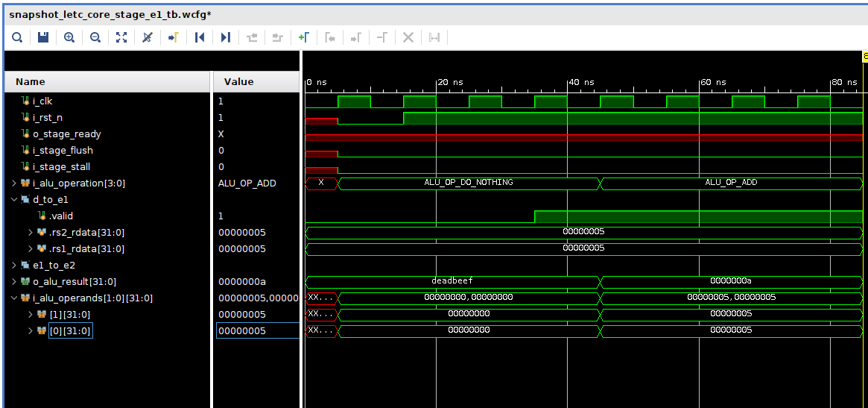
Task: Expand .rs2_rdata[31:0] bits
Action: click(31, 232)
